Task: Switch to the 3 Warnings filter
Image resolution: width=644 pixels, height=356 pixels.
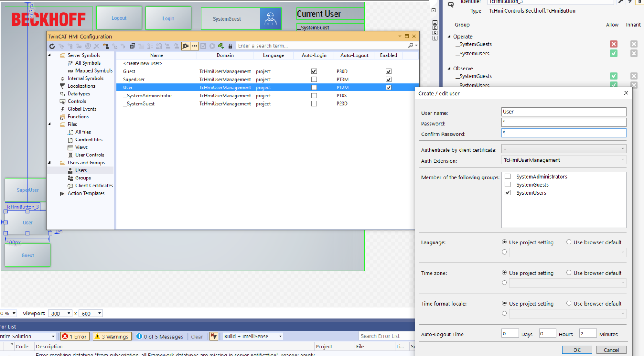Action: click(x=112, y=336)
